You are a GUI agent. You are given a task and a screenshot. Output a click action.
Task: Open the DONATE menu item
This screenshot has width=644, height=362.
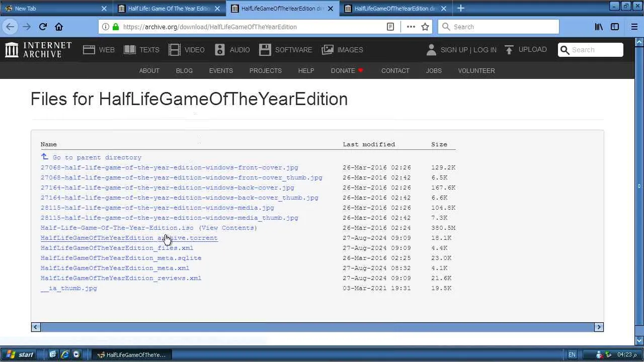(x=347, y=71)
